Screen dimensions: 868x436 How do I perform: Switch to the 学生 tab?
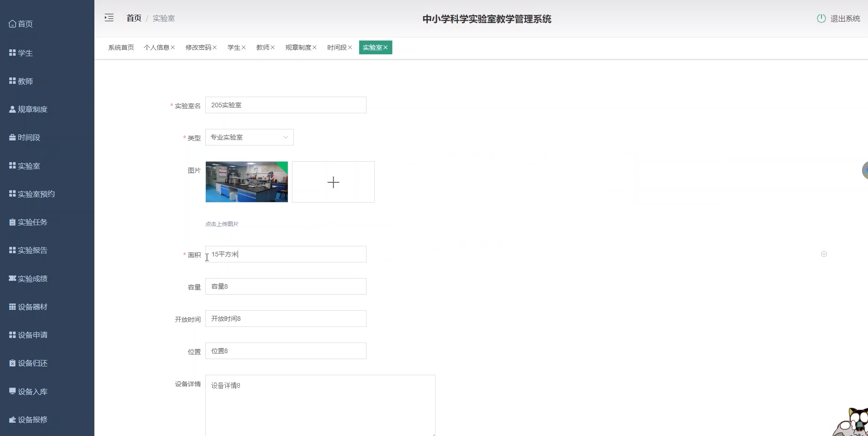[x=233, y=47]
